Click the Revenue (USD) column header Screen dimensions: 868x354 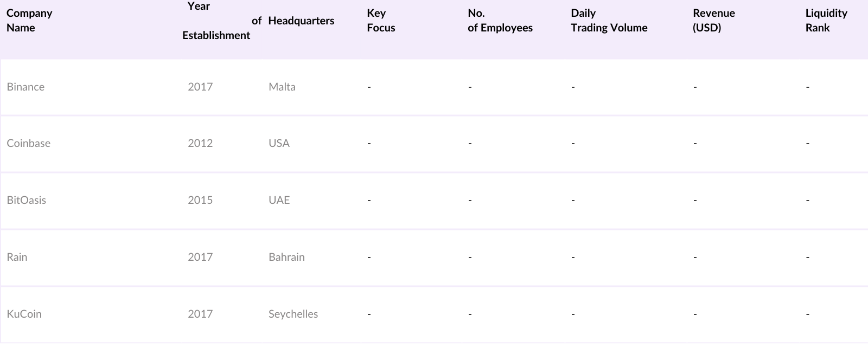[x=713, y=21]
